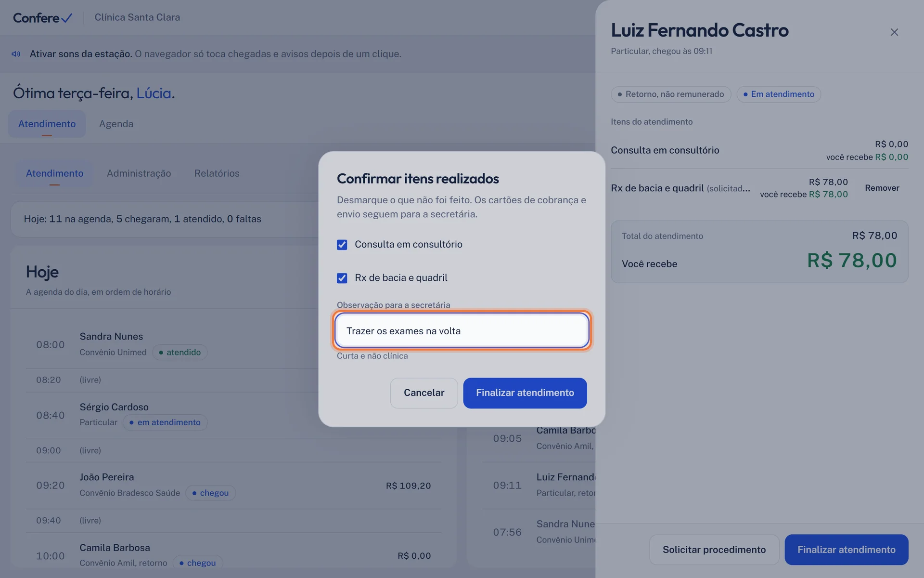
Task: Click the em atendimento badge for Sérgio Cardoso
Action: pos(165,422)
